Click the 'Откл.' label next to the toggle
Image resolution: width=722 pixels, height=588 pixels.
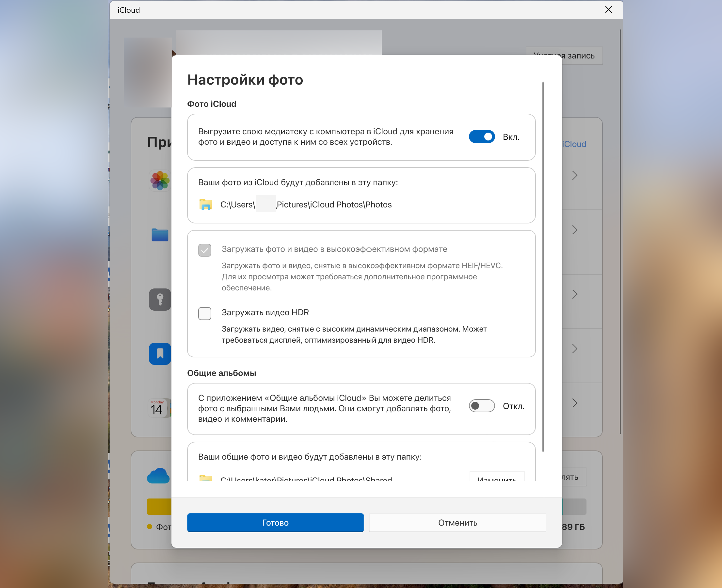tap(514, 406)
